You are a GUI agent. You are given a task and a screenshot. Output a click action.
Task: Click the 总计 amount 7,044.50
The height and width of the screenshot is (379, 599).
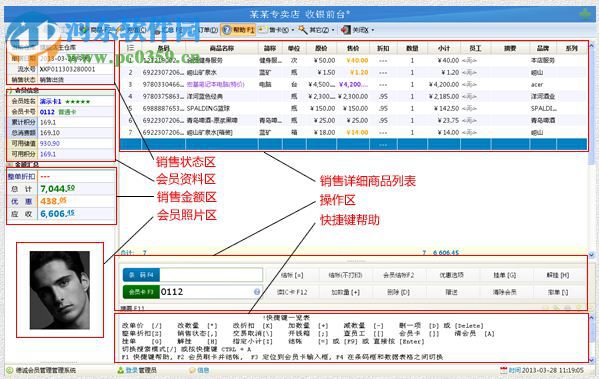point(58,189)
